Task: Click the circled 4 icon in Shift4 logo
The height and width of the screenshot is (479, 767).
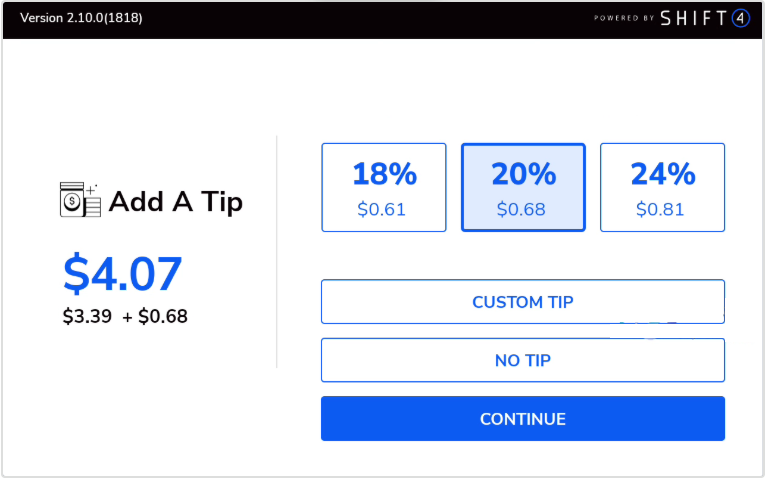Action: pos(740,18)
